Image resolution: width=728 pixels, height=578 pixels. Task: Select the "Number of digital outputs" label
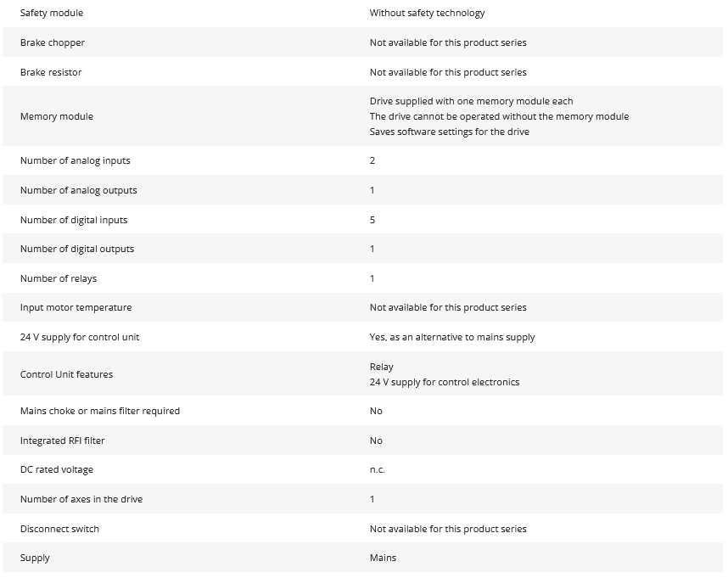tap(77, 249)
